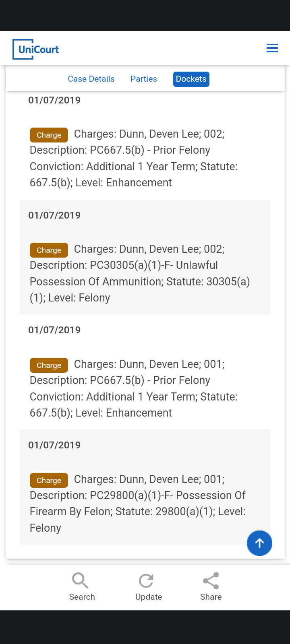The height and width of the screenshot is (644, 290).
Task: Click the Search label in bottom bar
Action: tap(82, 597)
